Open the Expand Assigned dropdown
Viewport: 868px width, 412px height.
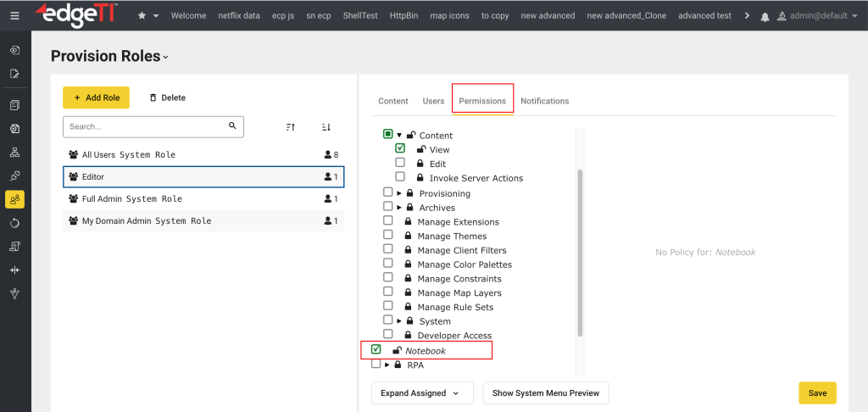421,393
